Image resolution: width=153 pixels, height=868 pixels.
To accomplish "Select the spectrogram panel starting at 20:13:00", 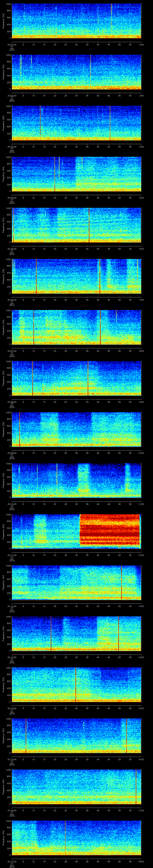I will pos(77,633).
